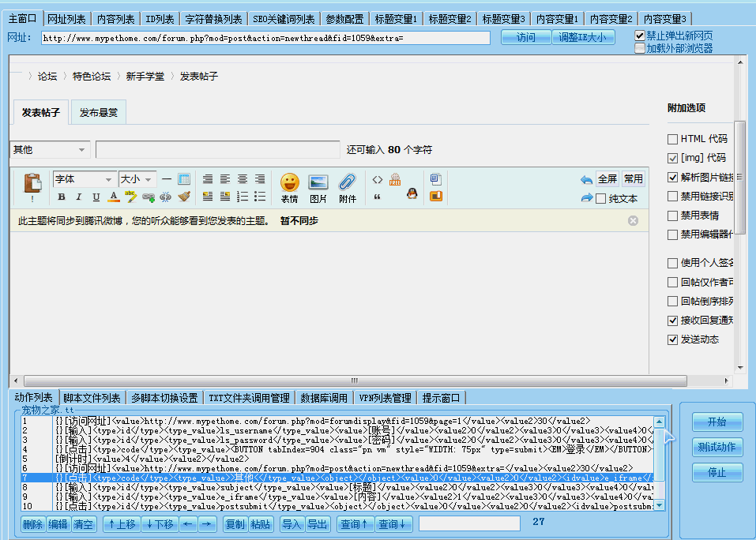Click the 访问 visit button

(x=526, y=37)
